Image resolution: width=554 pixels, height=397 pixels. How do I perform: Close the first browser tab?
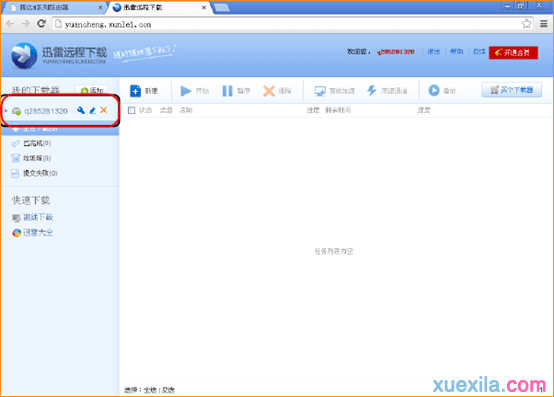[100, 7]
